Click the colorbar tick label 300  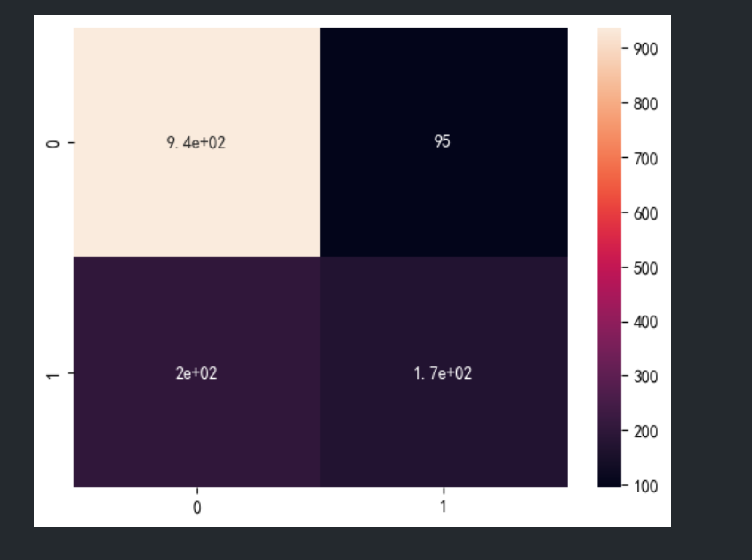pyautogui.click(x=645, y=376)
